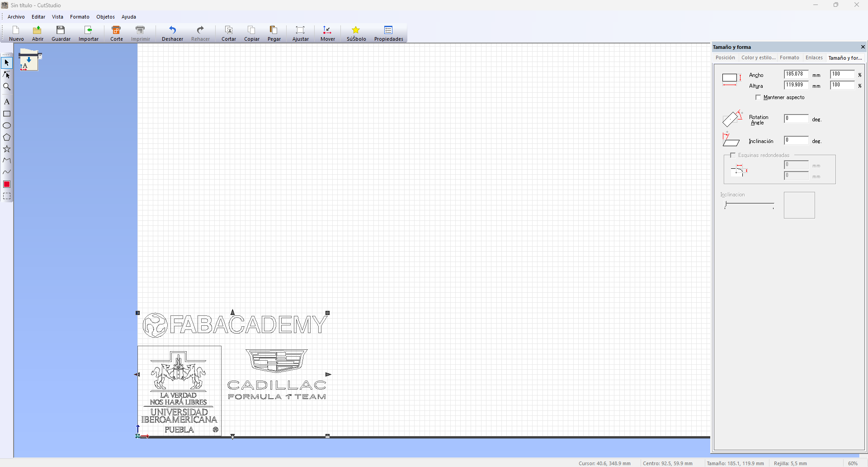
Task: Switch to the Enlaces tab
Action: click(x=814, y=57)
